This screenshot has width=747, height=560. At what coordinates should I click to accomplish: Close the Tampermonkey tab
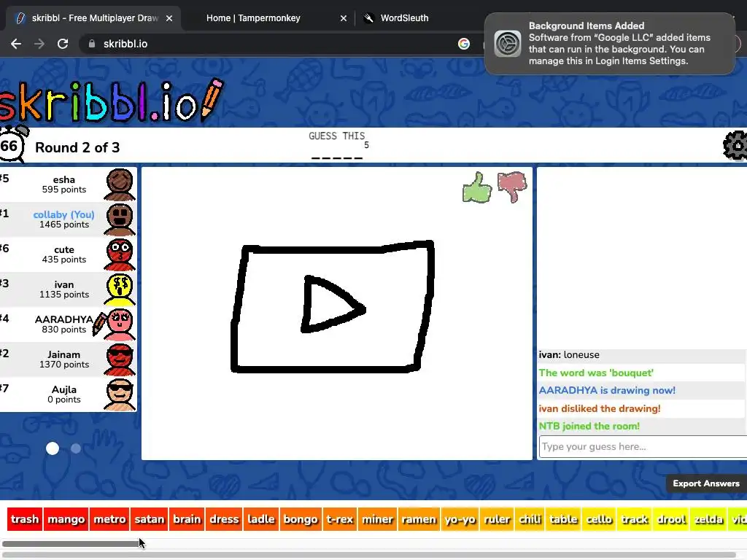pos(344,18)
